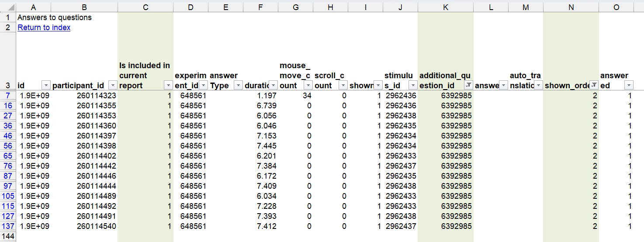Select participant cell 260114489
644x242 pixels.
[84, 196]
